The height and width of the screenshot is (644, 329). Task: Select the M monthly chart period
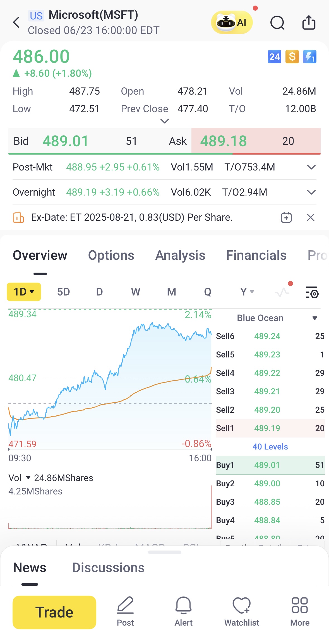click(172, 292)
